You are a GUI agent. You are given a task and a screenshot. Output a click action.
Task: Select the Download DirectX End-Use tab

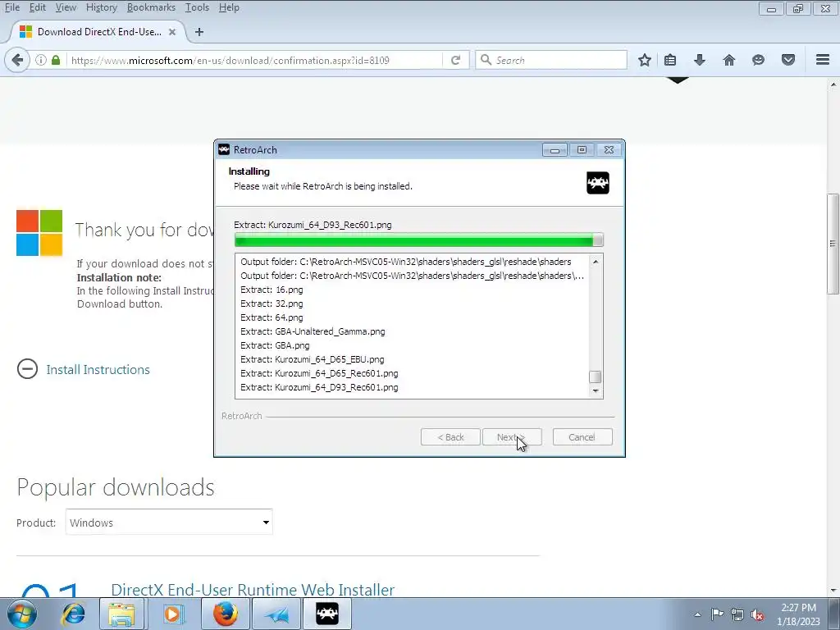pyautogui.click(x=98, y=32)
